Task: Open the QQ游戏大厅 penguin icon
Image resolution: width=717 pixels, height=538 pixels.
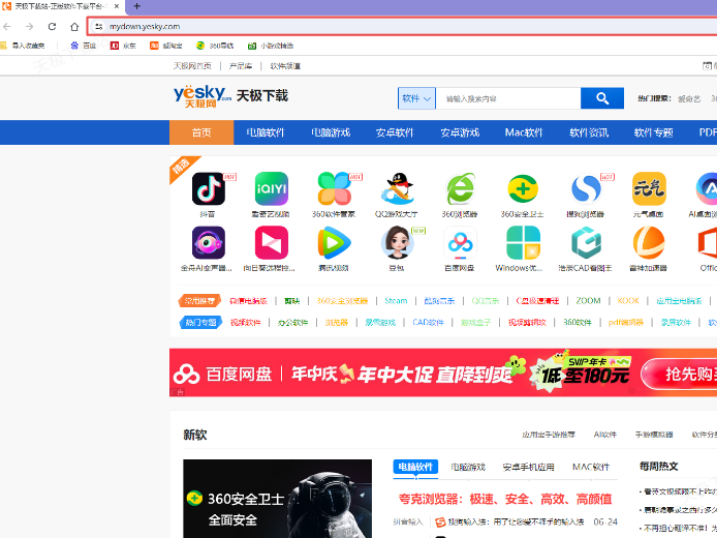Action: (x=397, y=188)
